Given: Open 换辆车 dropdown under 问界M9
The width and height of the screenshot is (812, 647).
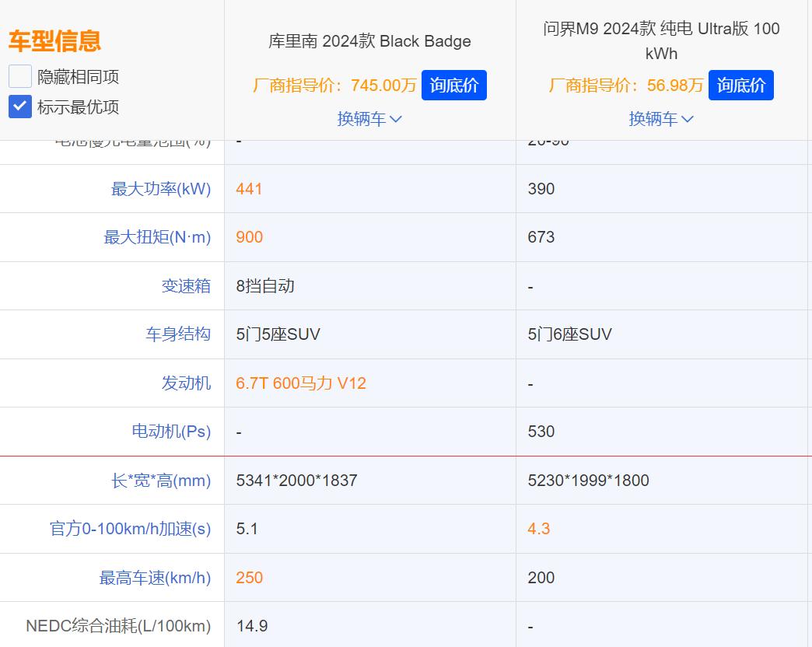Looking at the screenshot, I should pyautogui.click(x=661, y=119).
